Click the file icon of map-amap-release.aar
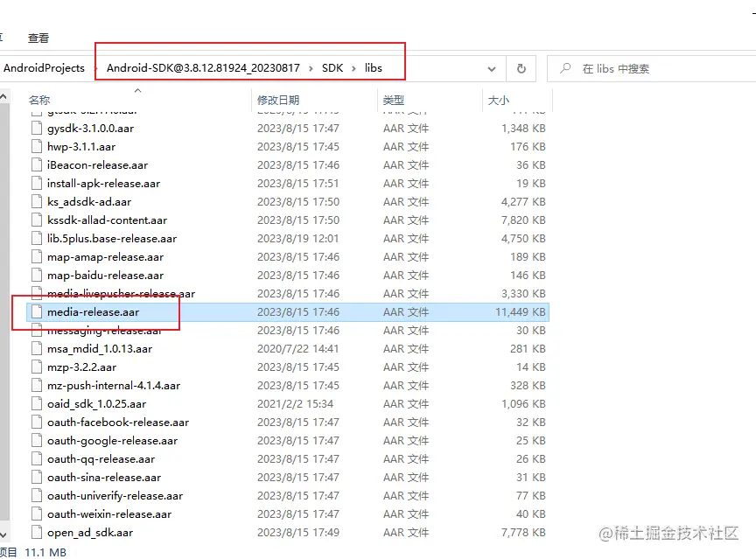Image resolution: width=756 pixels, height=559 pixels. [x=37, y=257]
